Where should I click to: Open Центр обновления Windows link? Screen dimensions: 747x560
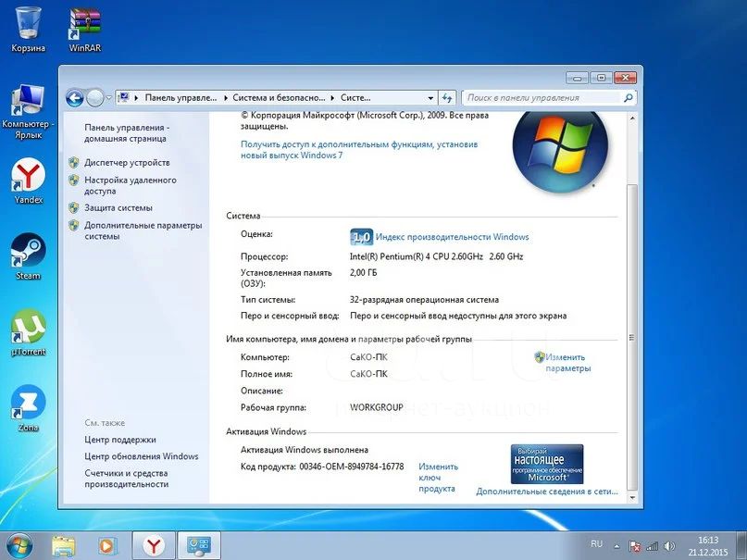[142, 456]
